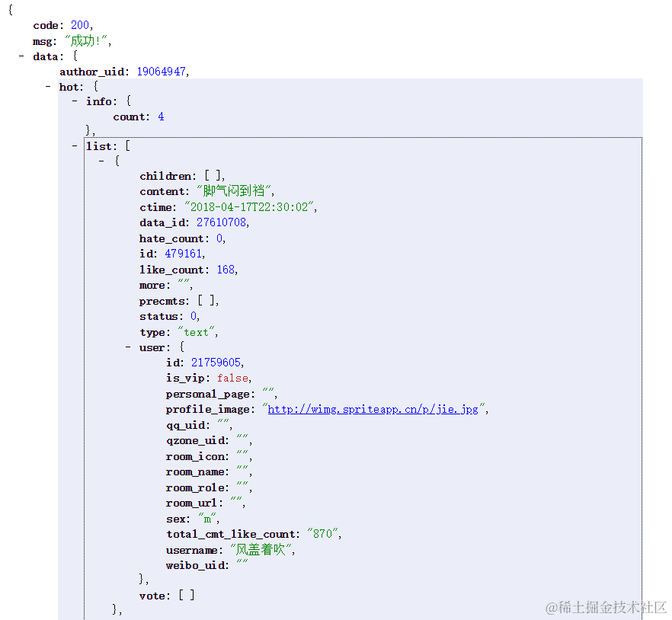Click the code value 200
The image size is (672, 620).
click(80, 25)
